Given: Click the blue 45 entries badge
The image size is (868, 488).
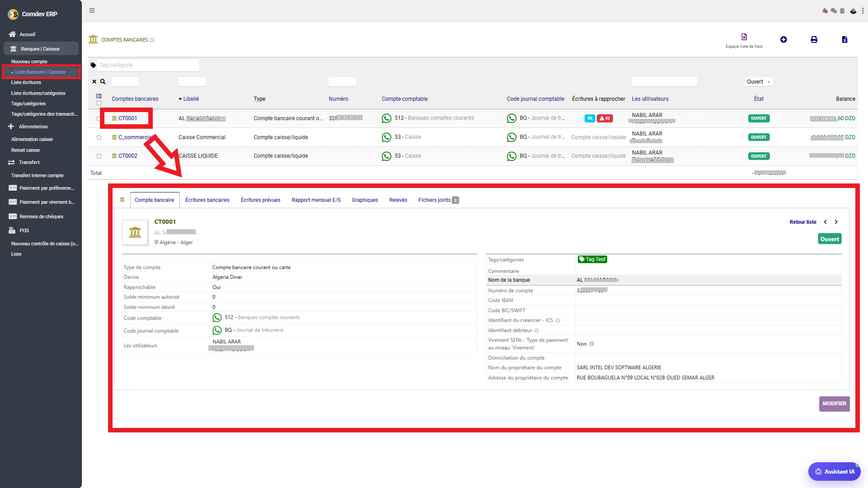Looking at the screenshot, I should pos(590,118).
